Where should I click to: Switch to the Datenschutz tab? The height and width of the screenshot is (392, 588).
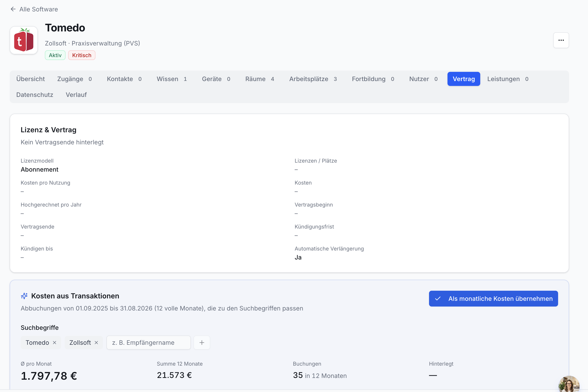35,95
